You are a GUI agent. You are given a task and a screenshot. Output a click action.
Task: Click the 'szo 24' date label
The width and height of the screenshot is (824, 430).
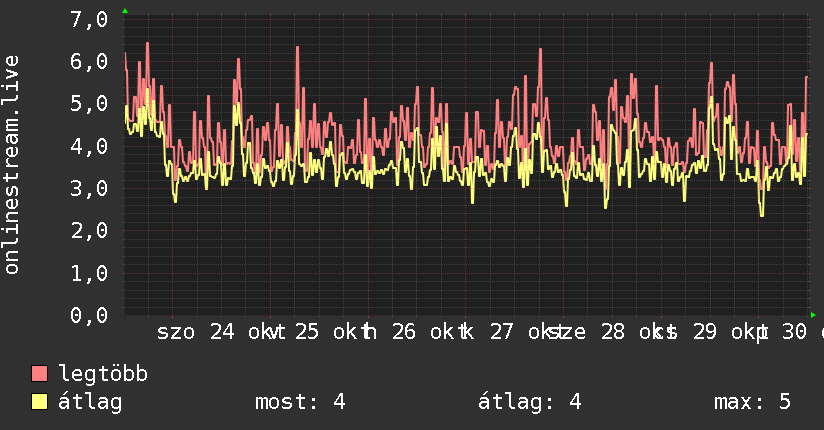(x=195, y=332)
